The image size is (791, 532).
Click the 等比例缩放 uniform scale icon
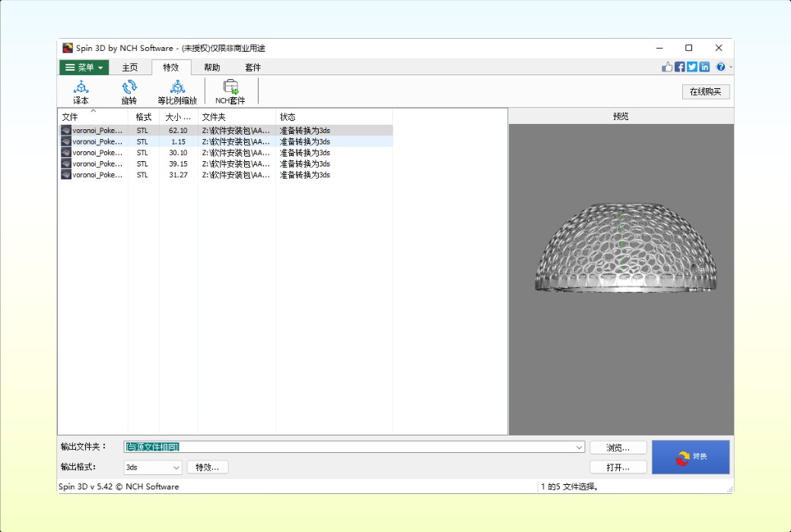click(x=177, y=92)
